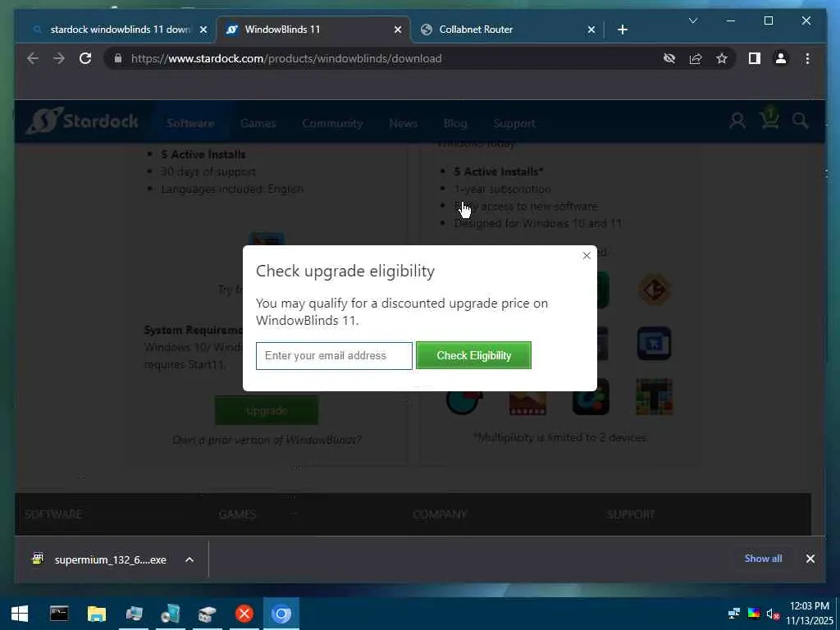Open the Community menu on Stardock
The image size is (840, 630).
tap(332, 123)
